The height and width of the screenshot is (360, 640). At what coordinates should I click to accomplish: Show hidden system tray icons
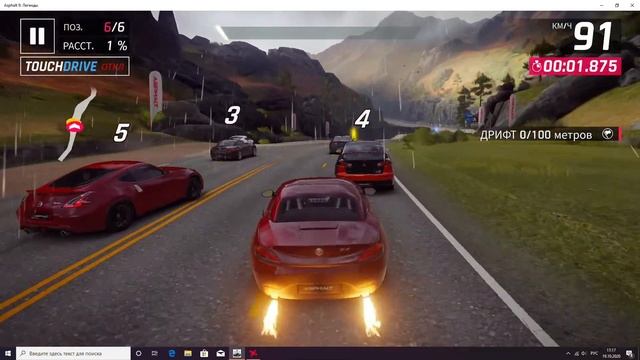coord(568,353)
